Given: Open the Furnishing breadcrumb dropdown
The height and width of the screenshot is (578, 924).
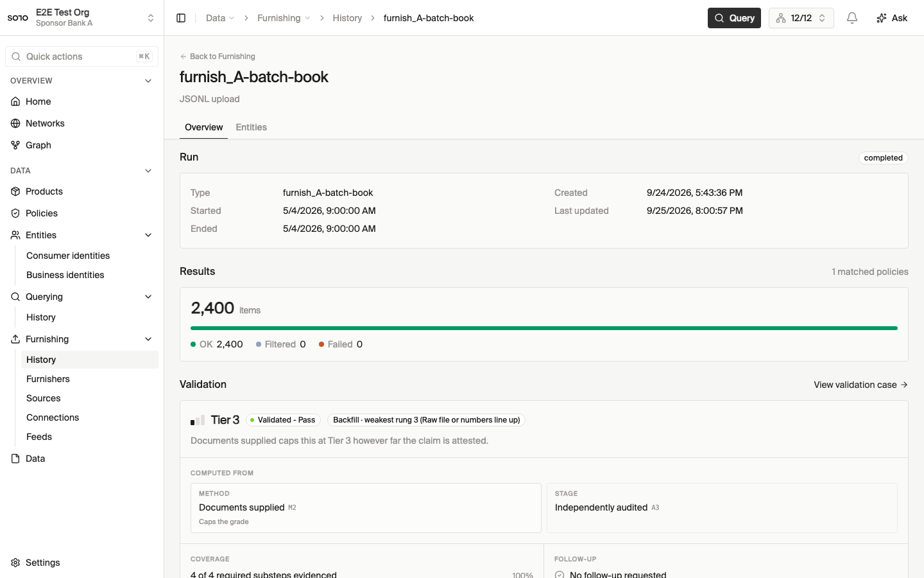Looking at the screenshot, I should [284, 18].
